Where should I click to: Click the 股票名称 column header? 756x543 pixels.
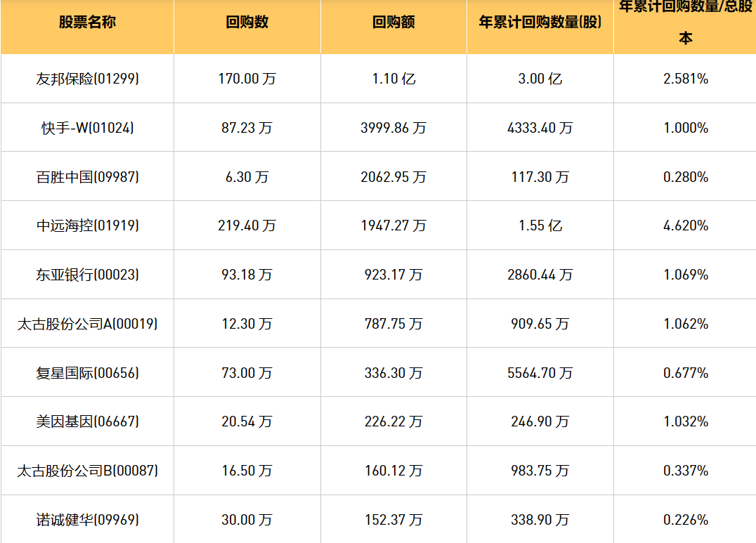click(x=87, y=22)
